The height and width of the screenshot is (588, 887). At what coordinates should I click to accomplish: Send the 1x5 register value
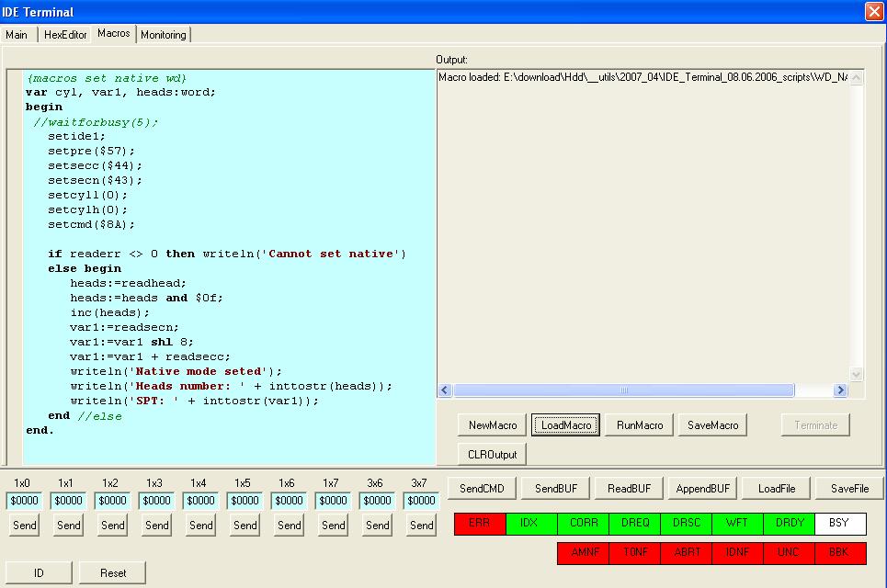244,526
